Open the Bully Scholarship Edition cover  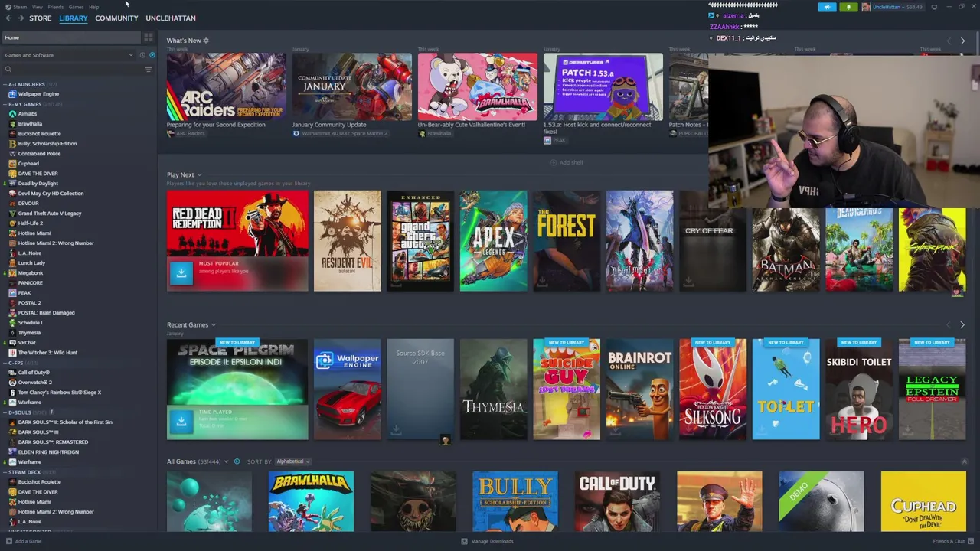(514, 501)
